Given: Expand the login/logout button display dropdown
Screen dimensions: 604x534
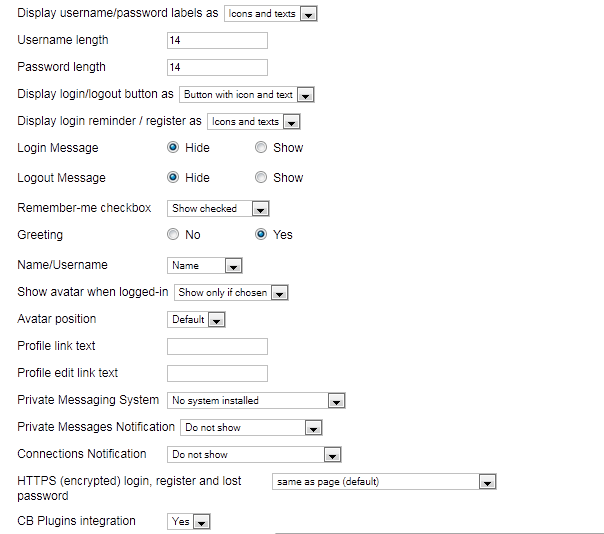Looking at the screenshot, I should [x=247, y=95].
